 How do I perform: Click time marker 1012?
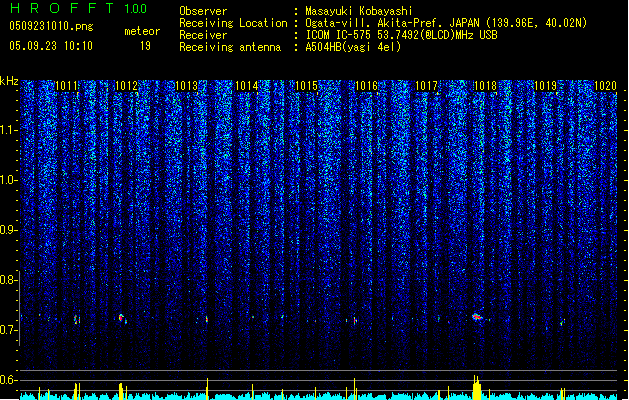pos(126,86)
